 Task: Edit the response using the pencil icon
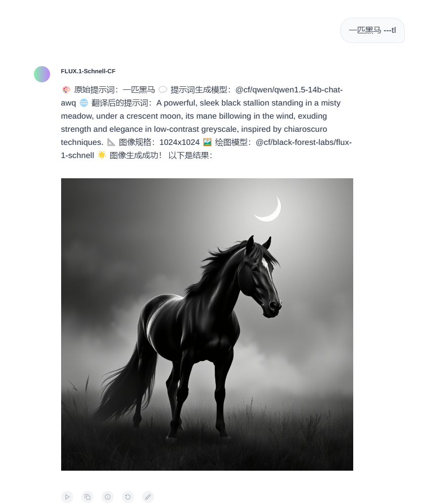click(148, 497)
